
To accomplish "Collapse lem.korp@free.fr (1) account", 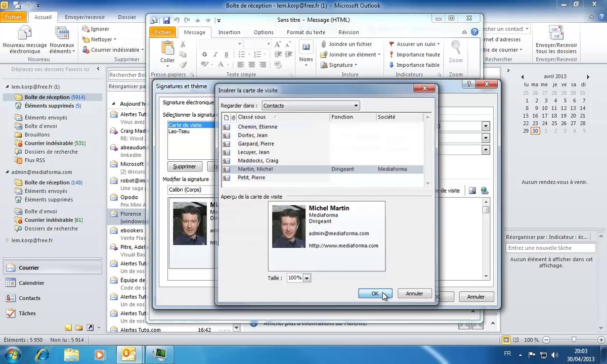I will click(7, 86).
